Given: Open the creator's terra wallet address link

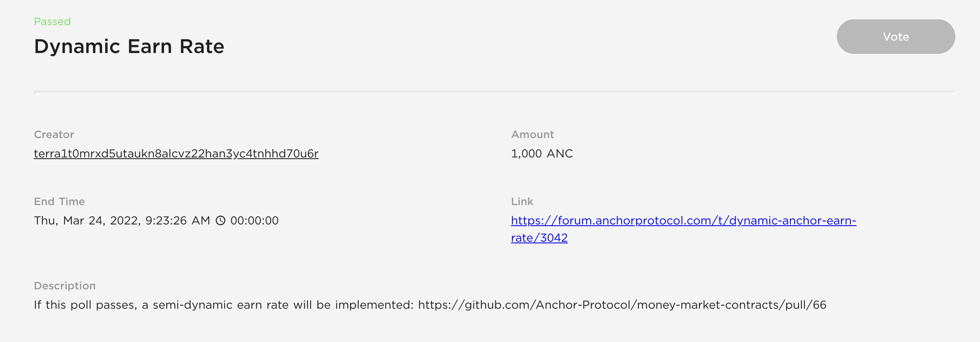Looking at the screenshot, I should pos(176,153).
